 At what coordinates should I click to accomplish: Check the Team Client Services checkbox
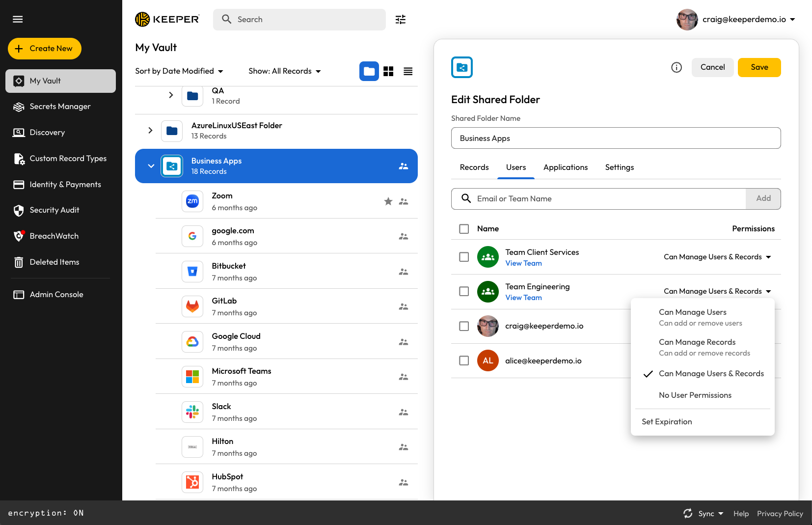point(464,257)
